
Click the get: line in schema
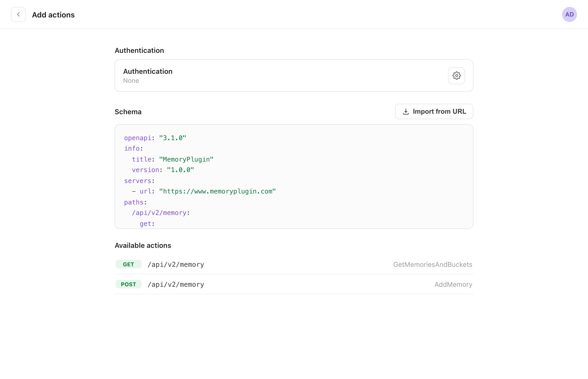tap(147, 224)
